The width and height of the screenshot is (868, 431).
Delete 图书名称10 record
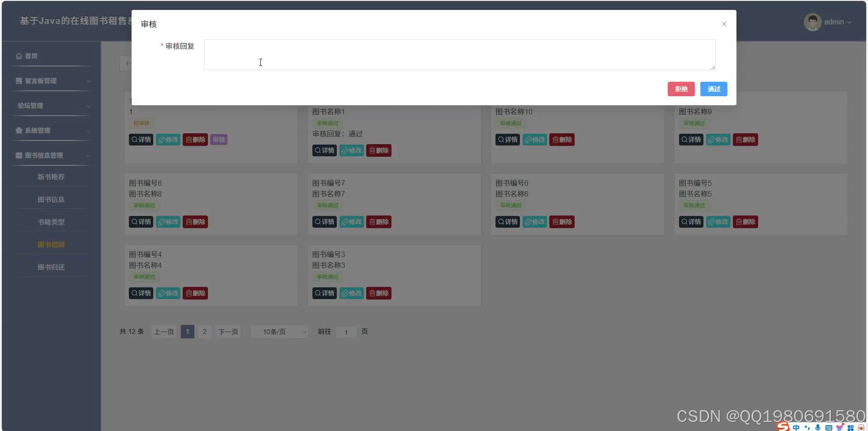(562, 140)
